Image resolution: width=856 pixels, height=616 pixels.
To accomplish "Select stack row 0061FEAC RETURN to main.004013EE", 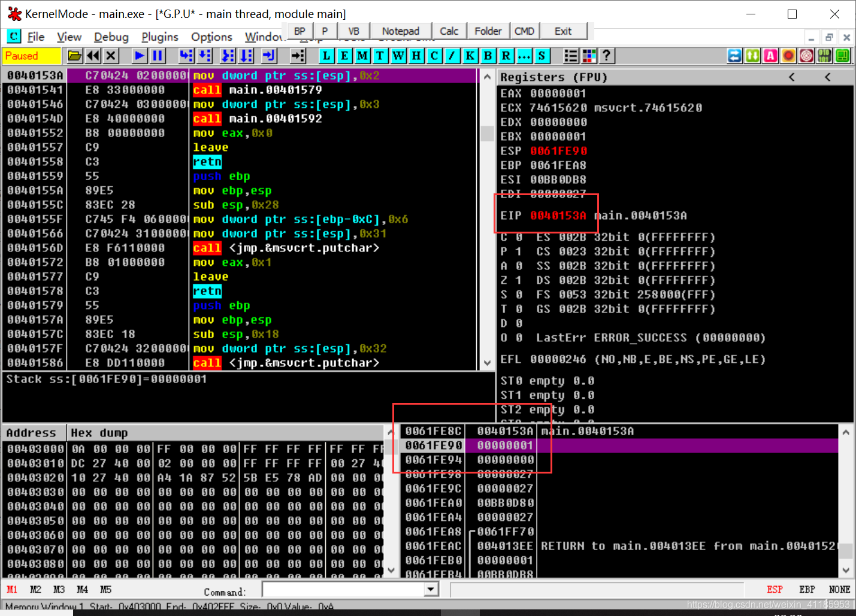I will pos(620,546).
